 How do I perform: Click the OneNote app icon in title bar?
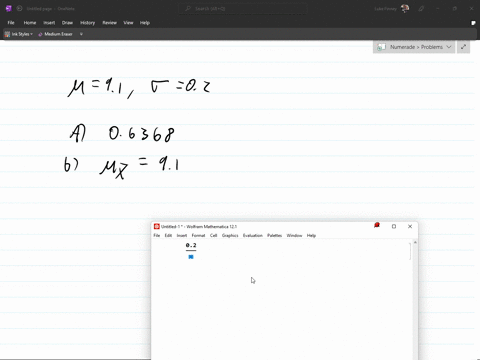click(x=9, y=8)
